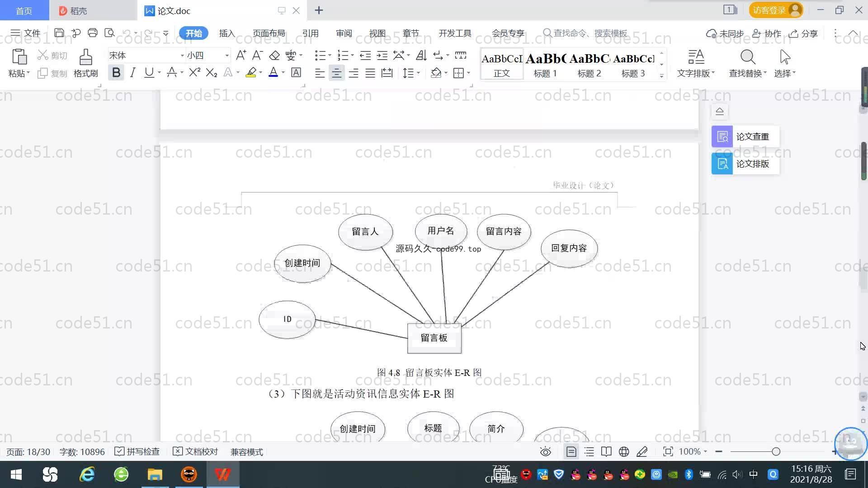
Task: Switch to 视图 ribbon tab
Action: 377,33
